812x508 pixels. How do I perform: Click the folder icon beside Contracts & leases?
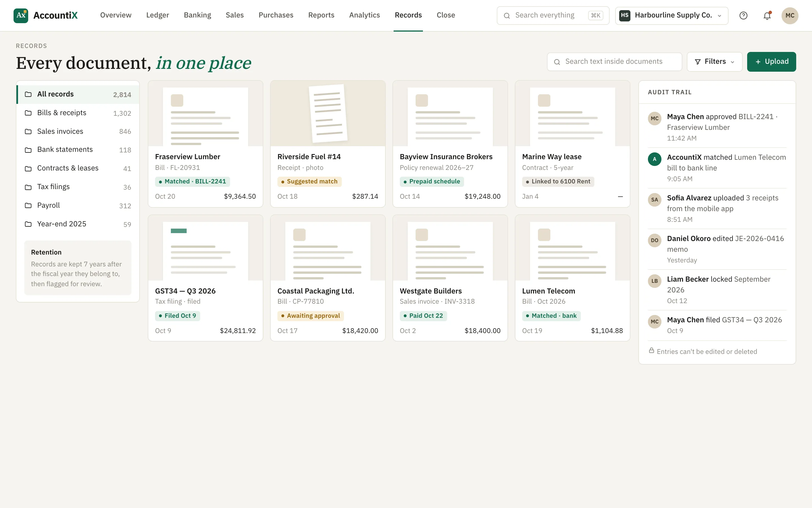(x=28, y=168)
